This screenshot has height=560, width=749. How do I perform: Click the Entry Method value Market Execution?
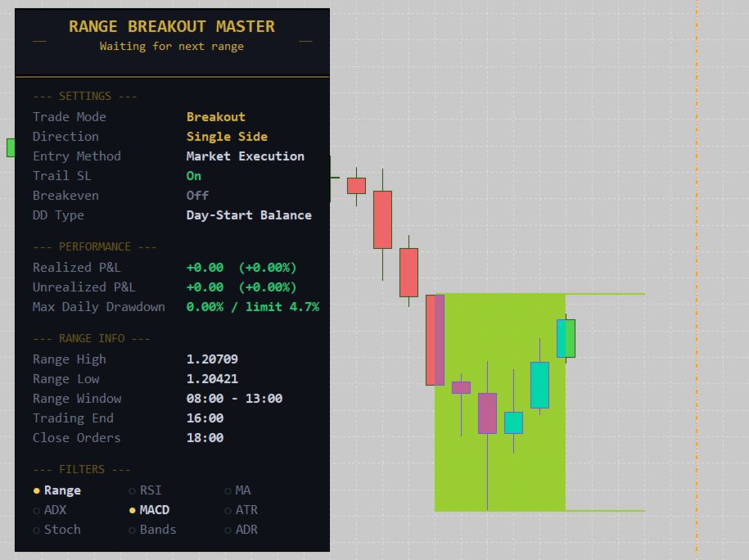pyautogui.click(x=245, y=156)
